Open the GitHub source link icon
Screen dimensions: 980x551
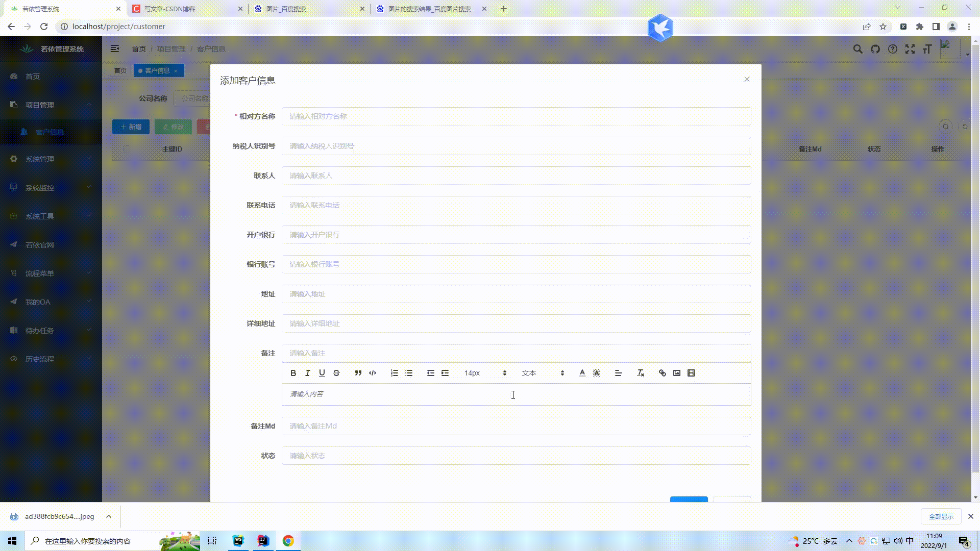click(875, 49)
